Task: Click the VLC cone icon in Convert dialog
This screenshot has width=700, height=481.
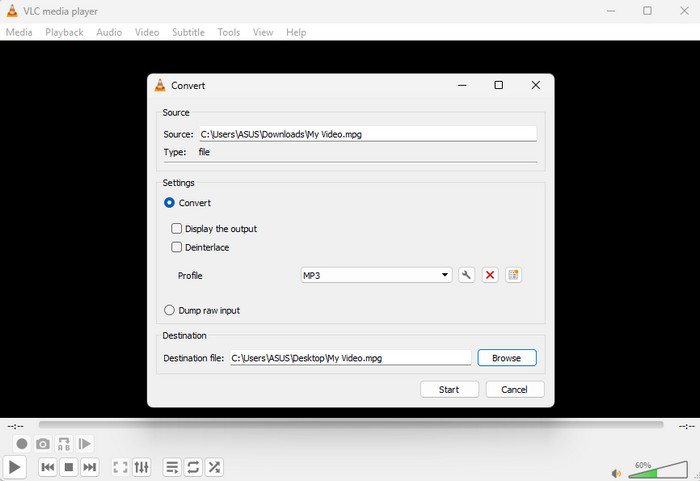Action: click(160, 85)
